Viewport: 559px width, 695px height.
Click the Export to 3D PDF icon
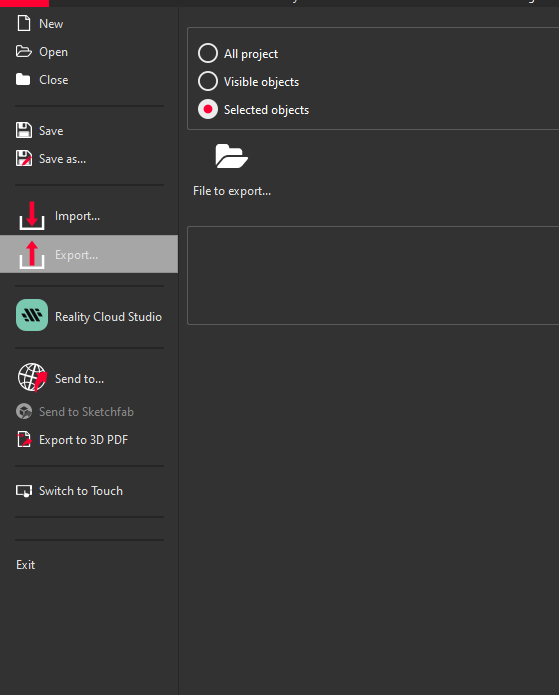24,439
